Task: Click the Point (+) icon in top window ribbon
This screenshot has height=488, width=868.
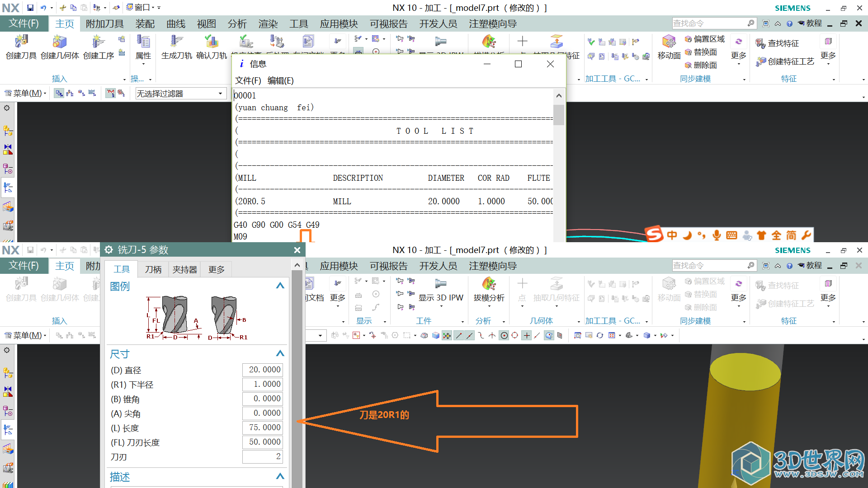Action: [522, 41]
